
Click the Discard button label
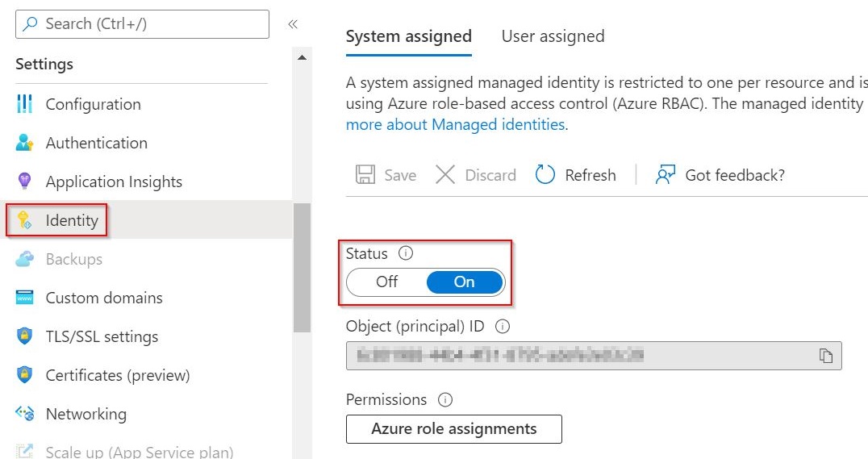tap(490, 175)
